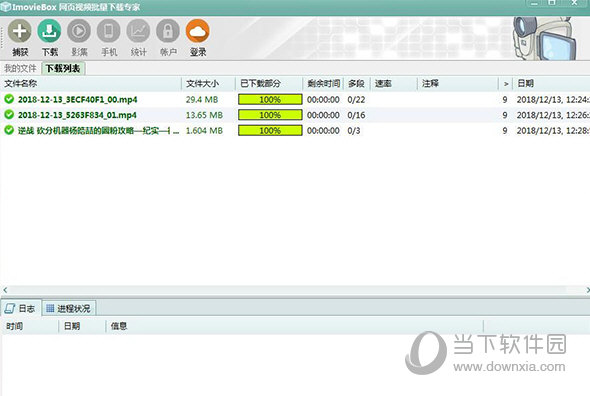This screenshot has height=396, width=590.
Task: Select the 逆战 video file row
Action: point(98,130)
